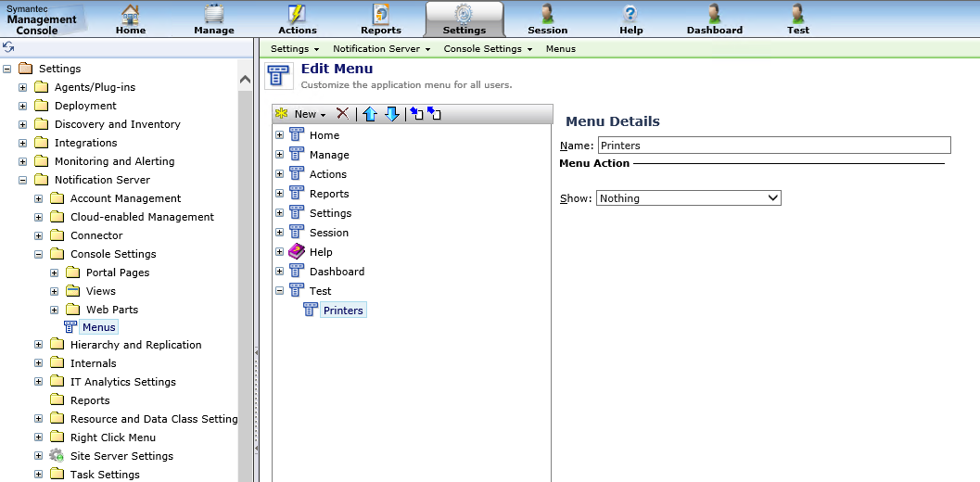Image resolution: width=980 pixels, height=482 pixels.
Task: Click the Help question mark icon
Action: point(630,14)
